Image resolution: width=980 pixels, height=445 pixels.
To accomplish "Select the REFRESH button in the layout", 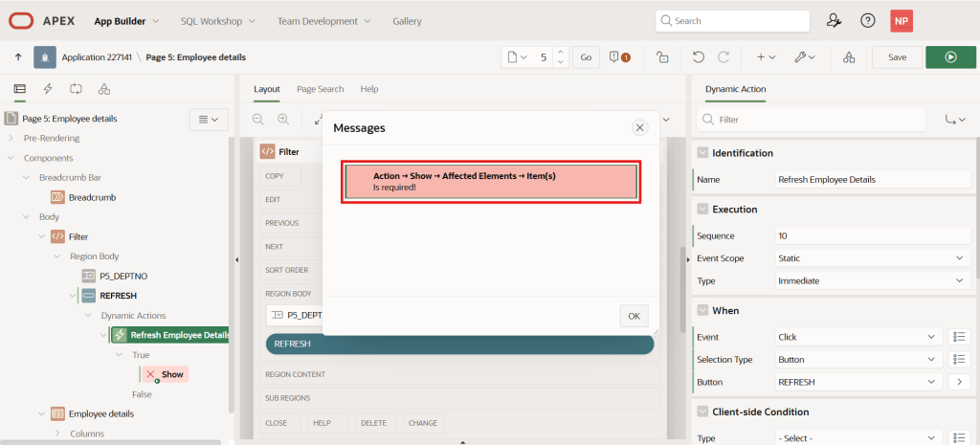I will [x=459, y=344].
